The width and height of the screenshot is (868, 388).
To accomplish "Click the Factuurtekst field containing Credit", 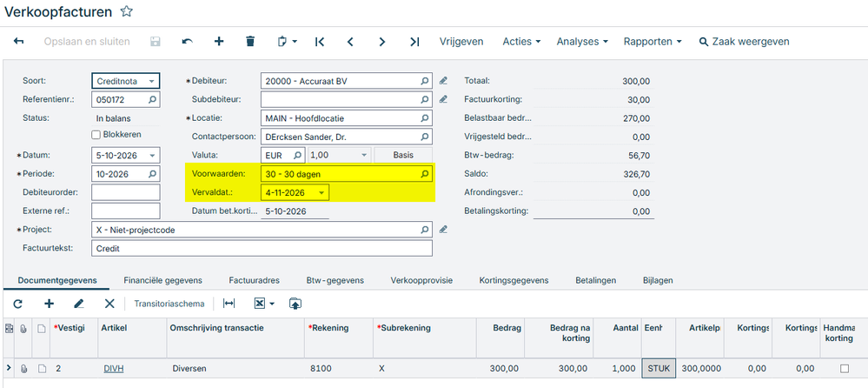I will point(262,248).
